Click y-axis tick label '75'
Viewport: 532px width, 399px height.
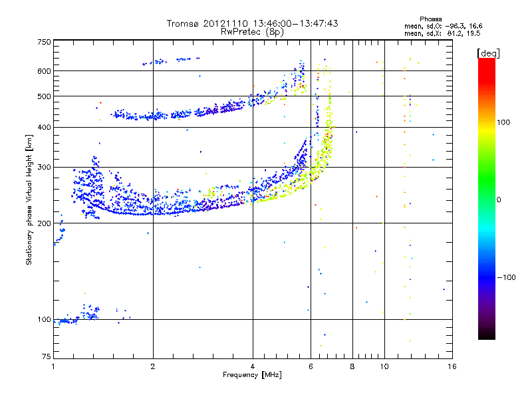[x=47, y=356]
